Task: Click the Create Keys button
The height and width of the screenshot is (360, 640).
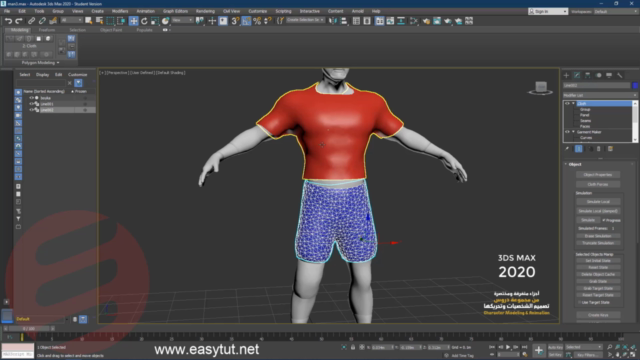Action: point(598,315)
